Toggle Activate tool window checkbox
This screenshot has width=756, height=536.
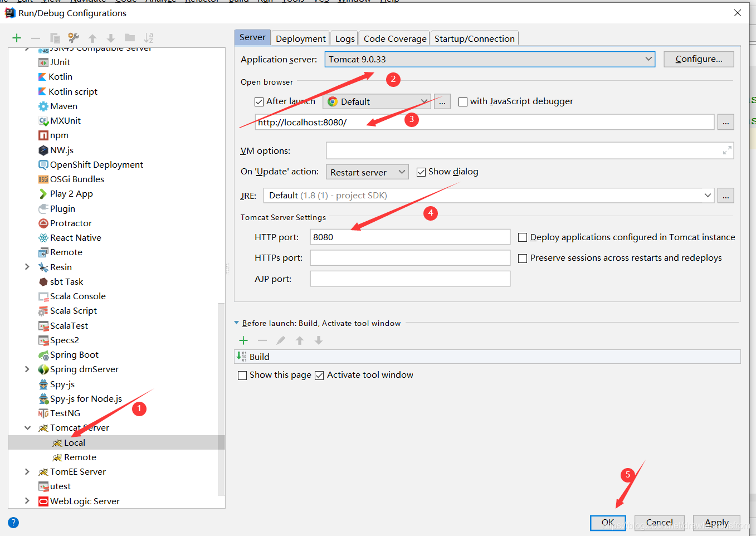319,376
